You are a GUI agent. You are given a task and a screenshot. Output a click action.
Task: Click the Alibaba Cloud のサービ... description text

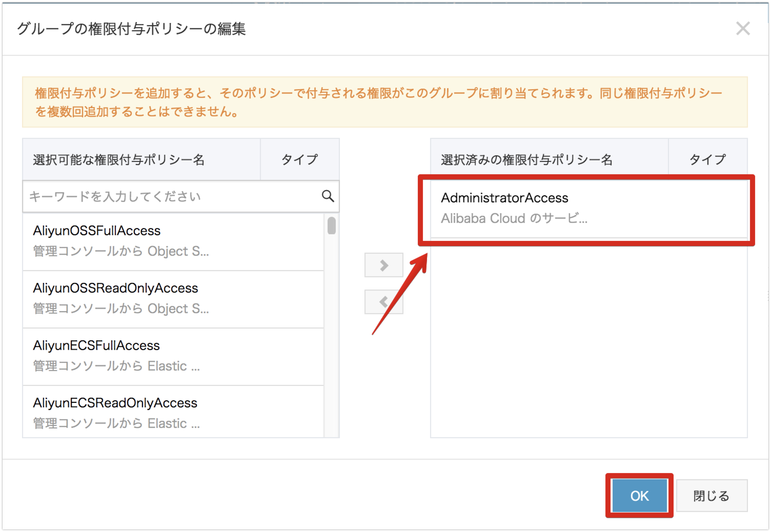514,219
